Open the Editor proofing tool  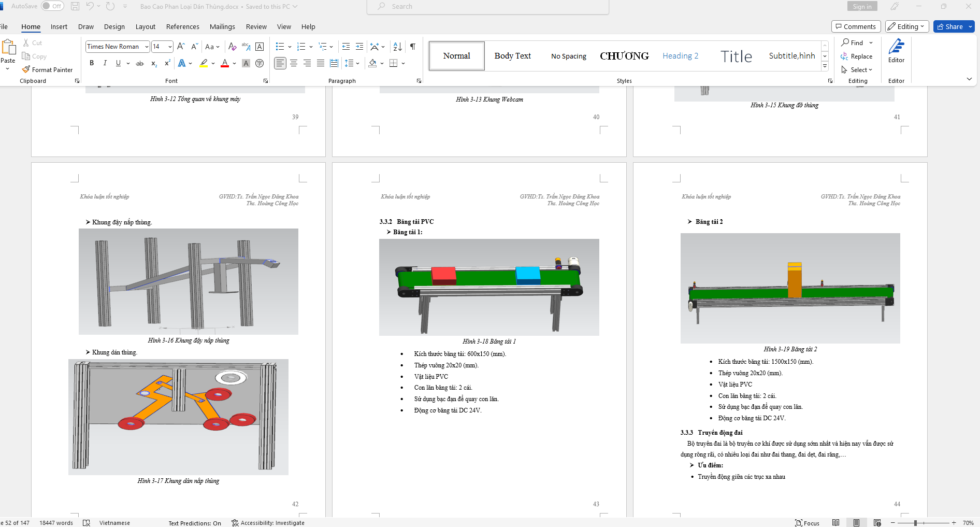(x=896, y=52)
